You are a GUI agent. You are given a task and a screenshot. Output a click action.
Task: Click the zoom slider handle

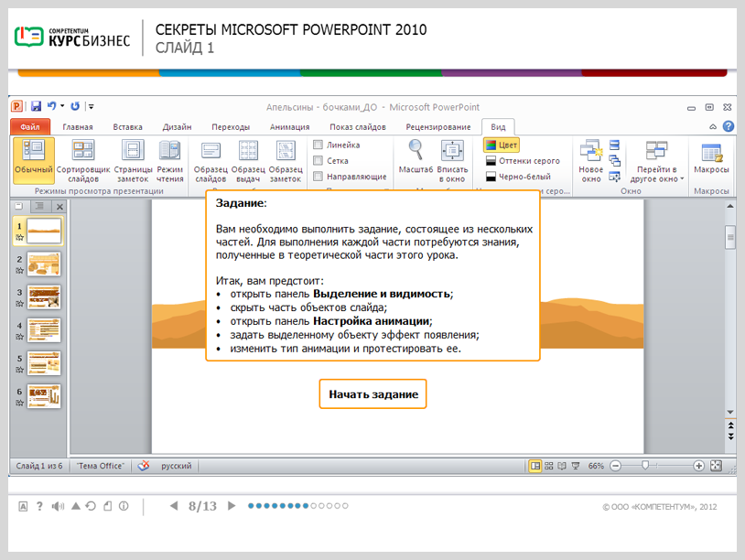(x=644, y=466)
